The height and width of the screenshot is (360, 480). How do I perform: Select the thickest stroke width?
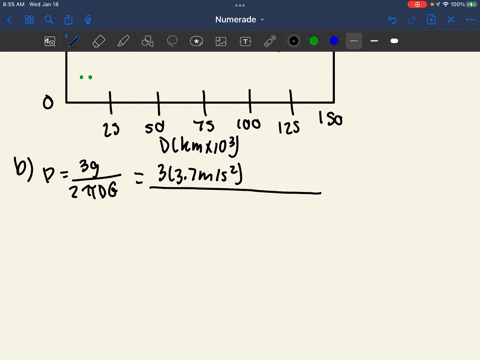(394, 41)
